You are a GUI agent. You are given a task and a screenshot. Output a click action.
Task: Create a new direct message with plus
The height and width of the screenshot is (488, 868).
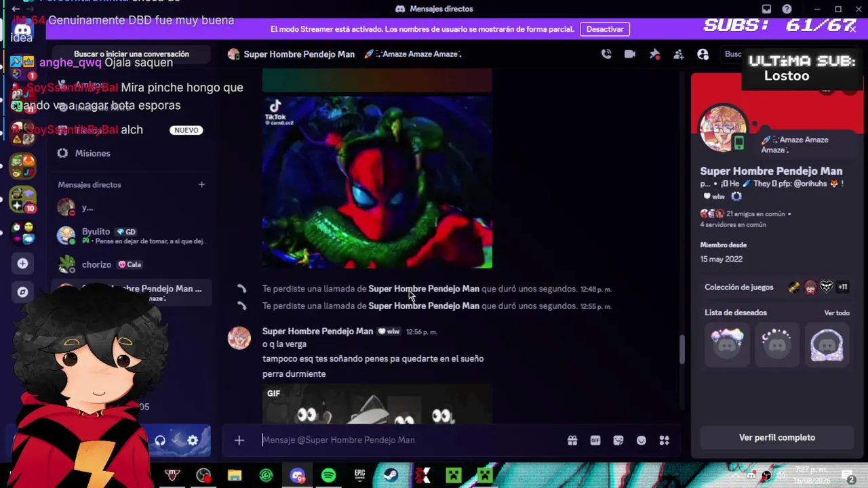201,184
